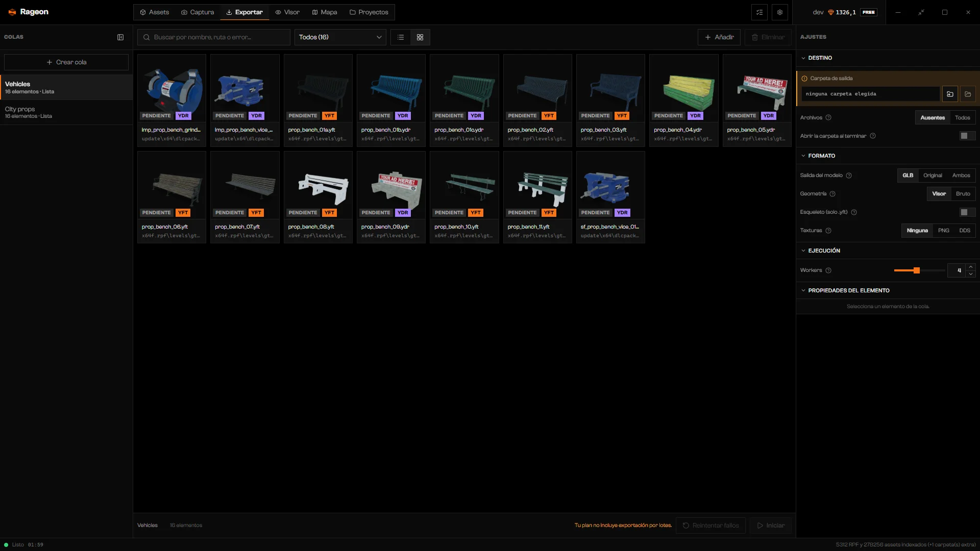This screenshot has height=551, width=980.
Task: Collapse the Colas sidebar panel icon
Action: (120, 37)
